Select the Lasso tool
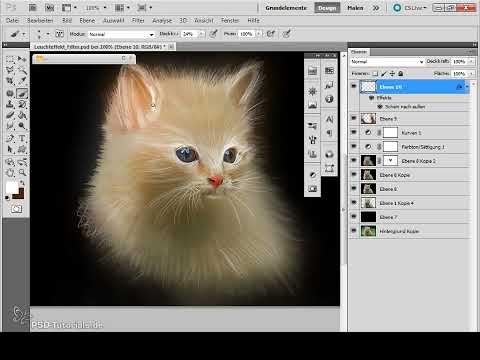The height and width of the screenshot is (360, 480). click(x=10, y=70)
